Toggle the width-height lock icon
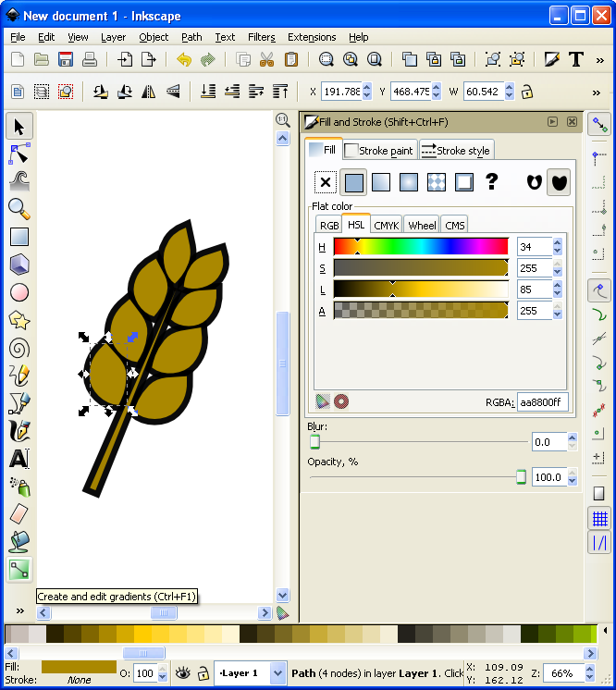 click(x=527, y=92)
